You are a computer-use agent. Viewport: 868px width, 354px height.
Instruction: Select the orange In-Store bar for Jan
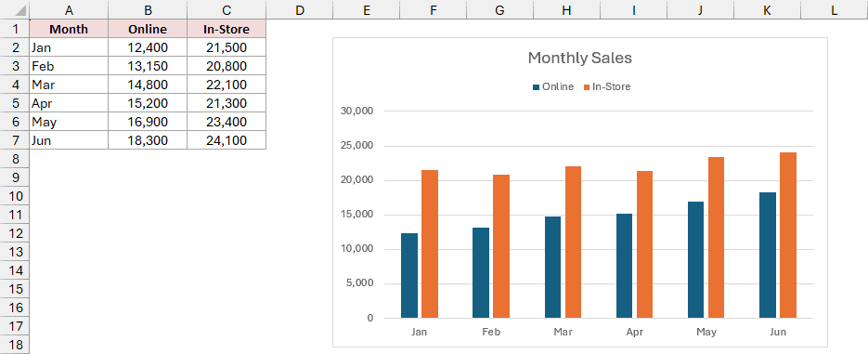(430, 243)
